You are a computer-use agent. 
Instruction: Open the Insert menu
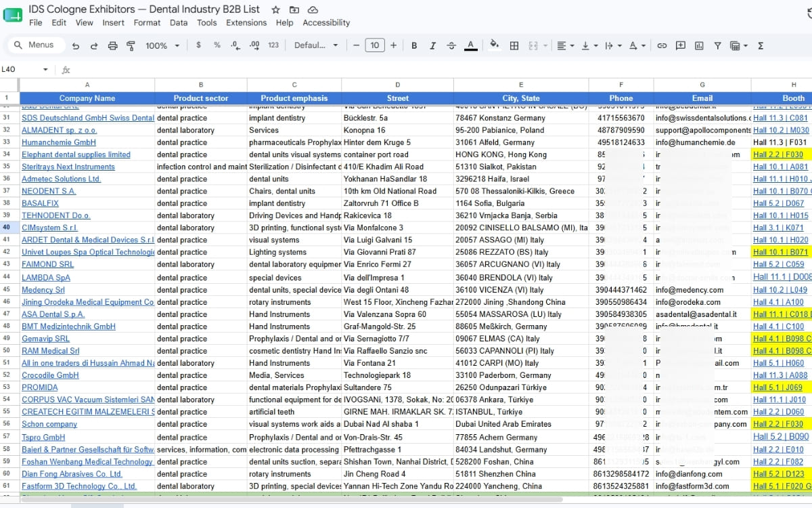[x=113, y=22]
